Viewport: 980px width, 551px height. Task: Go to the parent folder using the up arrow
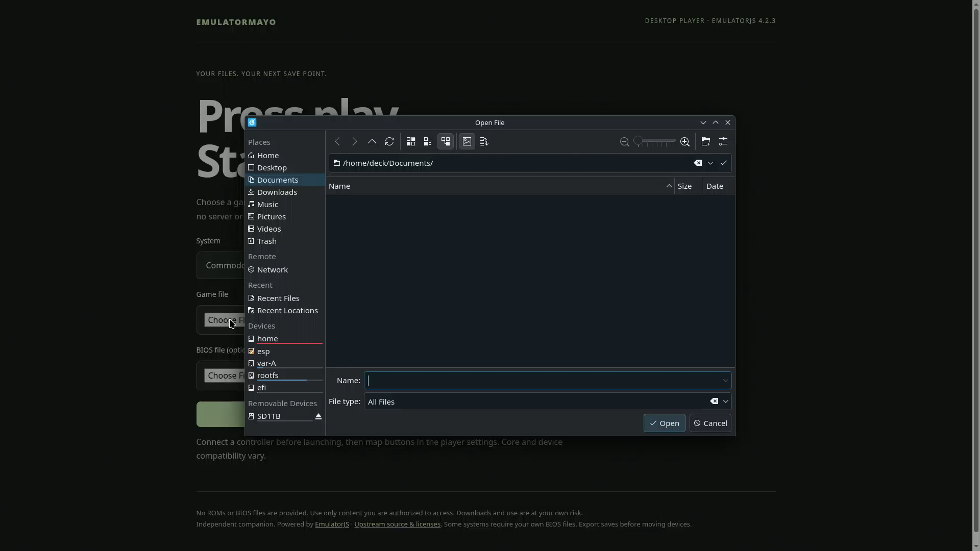pos(372,142)
